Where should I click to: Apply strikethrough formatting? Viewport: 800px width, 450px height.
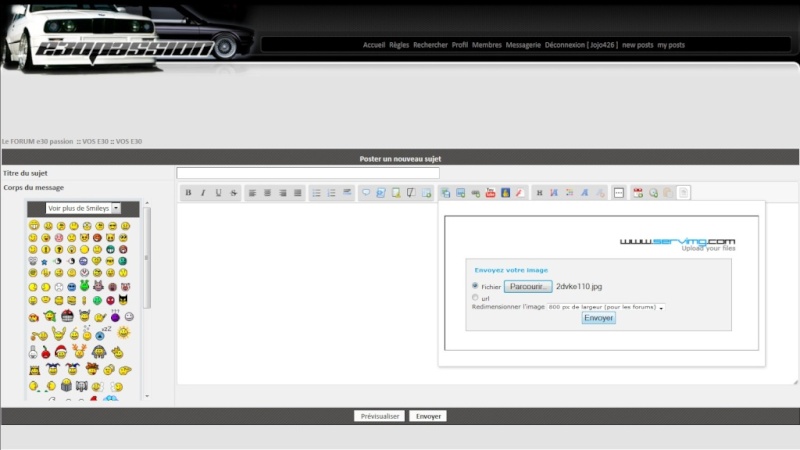234,192
